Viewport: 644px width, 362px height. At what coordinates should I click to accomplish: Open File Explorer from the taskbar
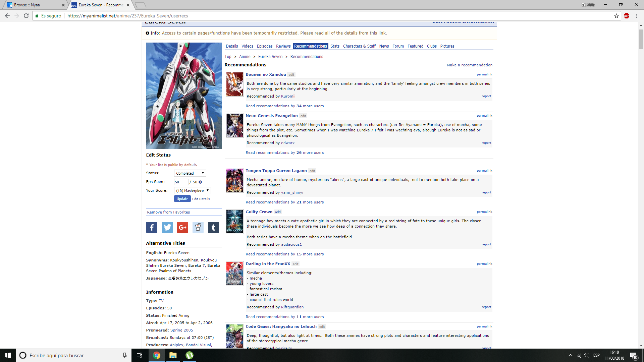tap(173, 355)
